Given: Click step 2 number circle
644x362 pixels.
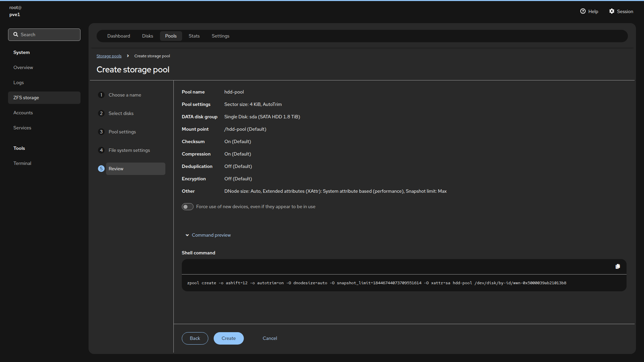Looking at the screenshot, I should (x=101, y=113).
